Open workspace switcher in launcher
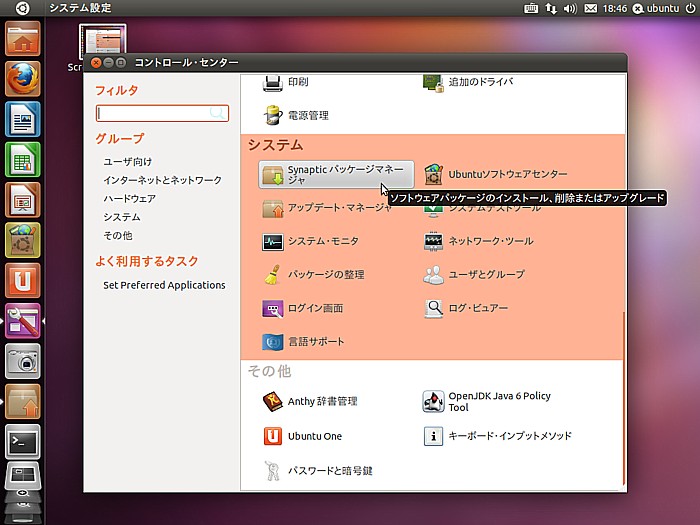 (22, 478)
